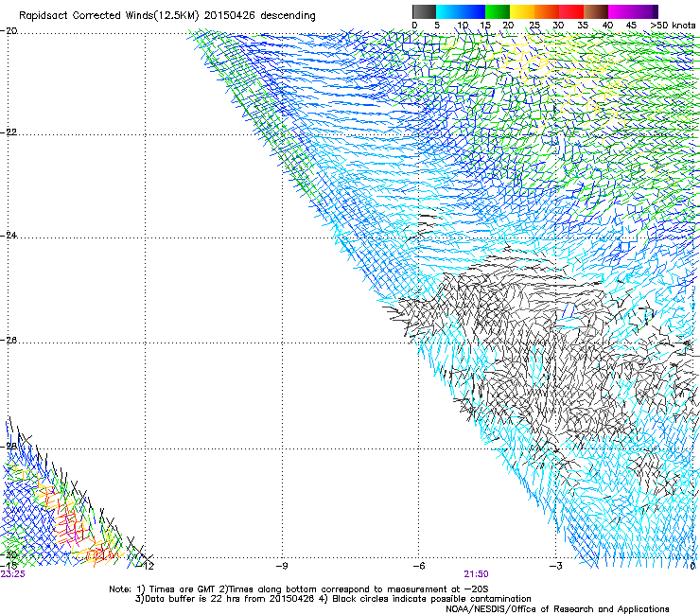Click the purple time stamp '23:25'
700x615 pixels.
pyautogui.click(x=13, y=574)
